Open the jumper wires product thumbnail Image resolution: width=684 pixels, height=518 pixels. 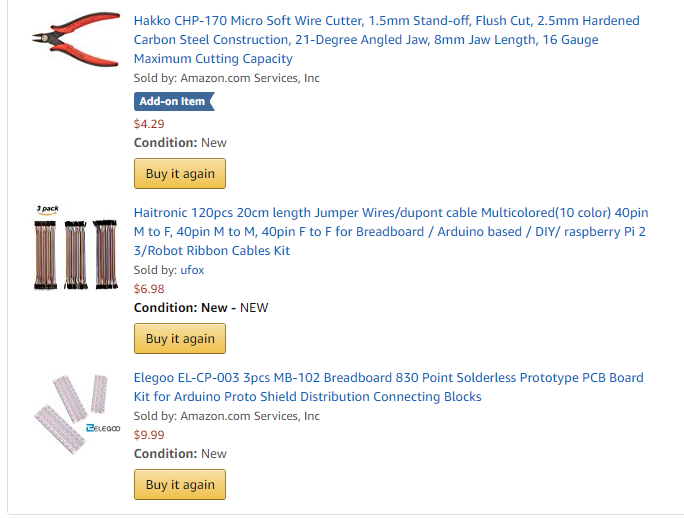[x=76, y=247]
